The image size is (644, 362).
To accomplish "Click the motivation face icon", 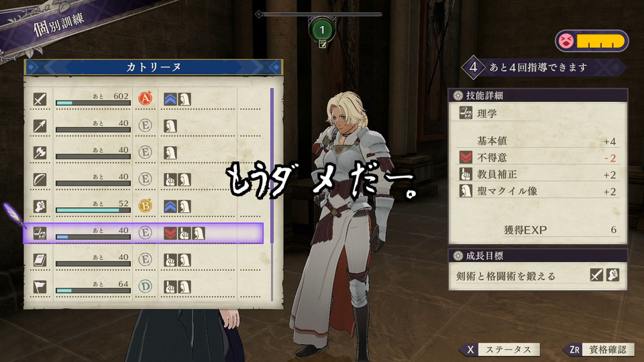I will (x=566, y=42).
